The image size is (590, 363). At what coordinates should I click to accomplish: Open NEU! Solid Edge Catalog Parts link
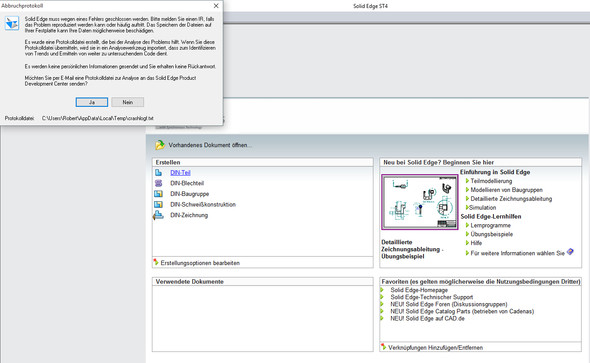pos(462,311)
